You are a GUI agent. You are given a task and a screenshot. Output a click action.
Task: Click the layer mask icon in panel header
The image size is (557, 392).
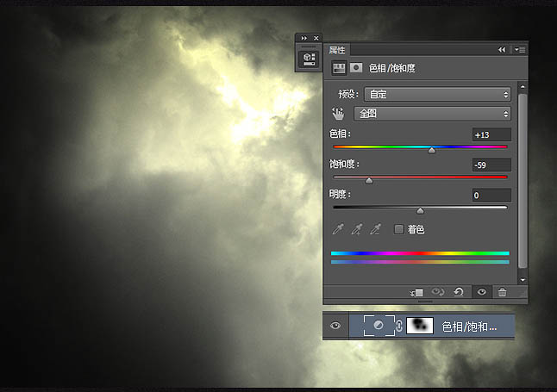click(x=355, y=67)
